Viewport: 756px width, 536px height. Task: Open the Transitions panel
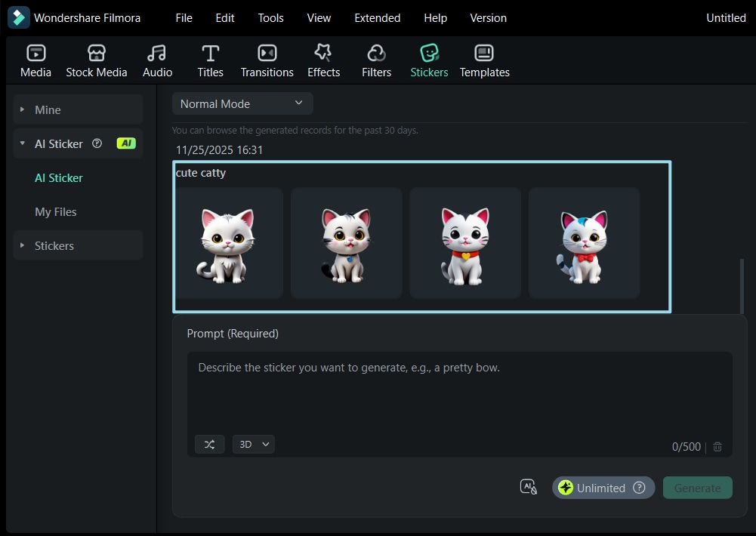(267, 60)
